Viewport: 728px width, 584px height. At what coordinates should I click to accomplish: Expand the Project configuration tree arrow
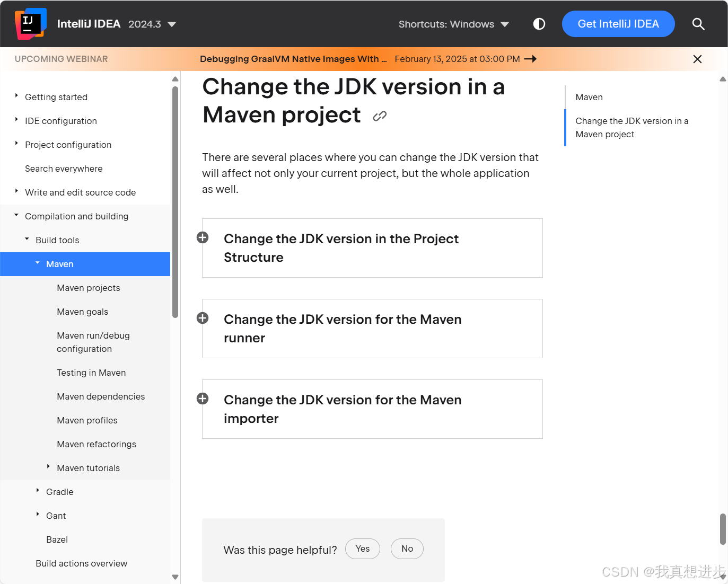click(x=16, y=144)
